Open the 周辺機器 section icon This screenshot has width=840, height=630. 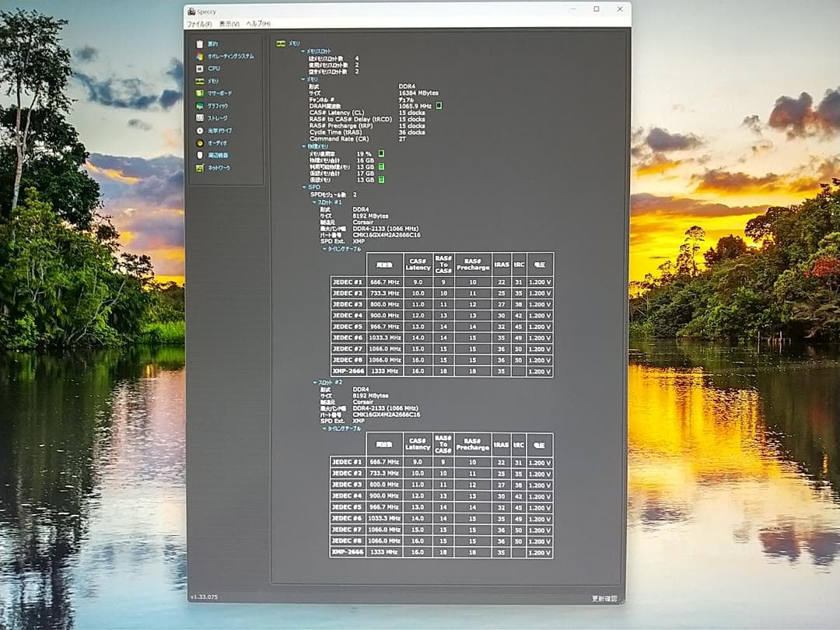200,156
